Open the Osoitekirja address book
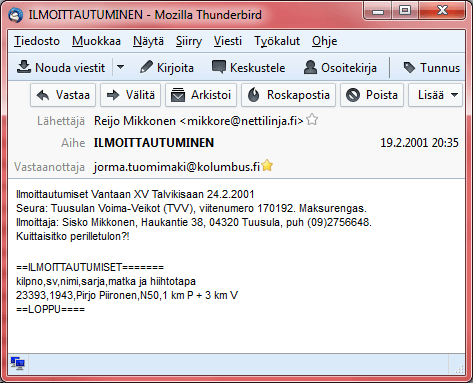The width and height of the screenshot is (473, 383). (340, 68)
